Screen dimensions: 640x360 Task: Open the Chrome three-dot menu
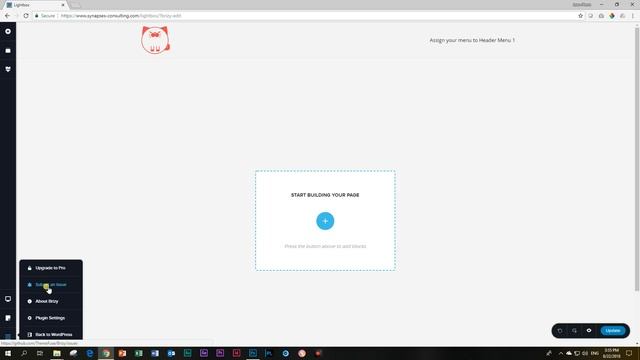633,16
